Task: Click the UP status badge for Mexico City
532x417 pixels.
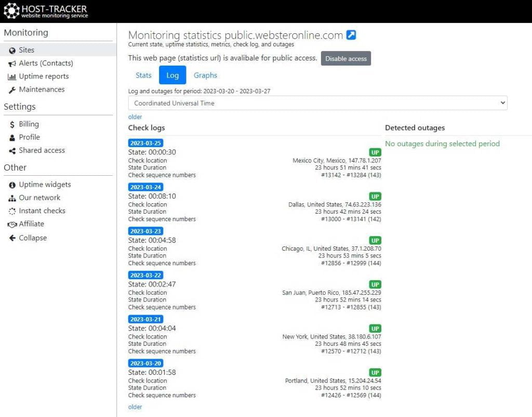Action: 375,152
